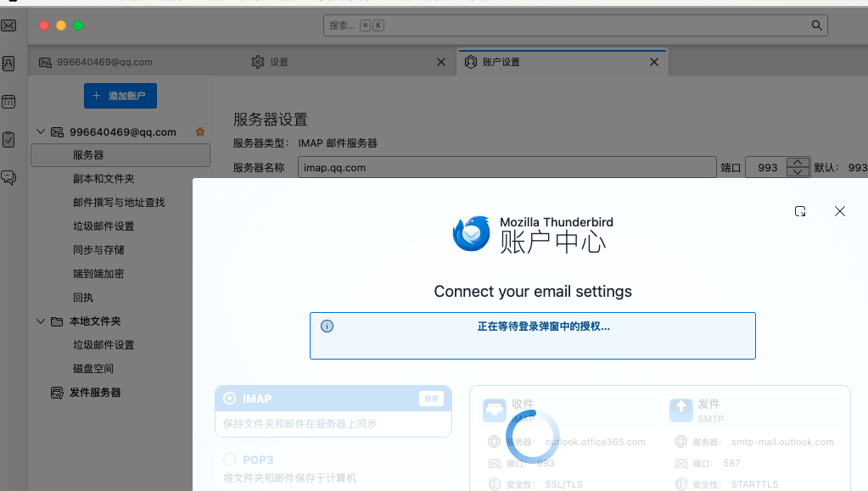This screenshot has width=868, height=491.
Task: Open the Chat sidebar icon
Action: (8, 177)
